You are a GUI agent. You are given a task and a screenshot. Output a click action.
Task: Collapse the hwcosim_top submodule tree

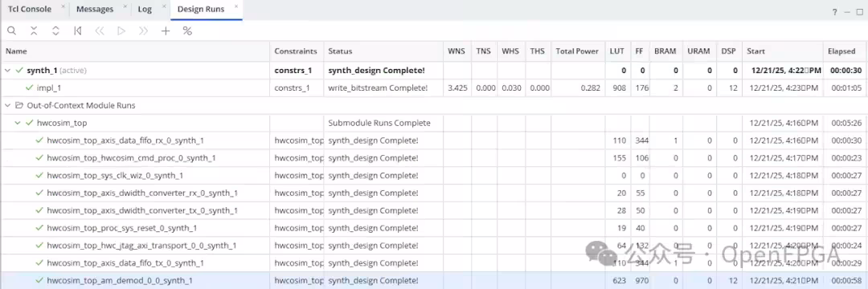pos(17,123)
